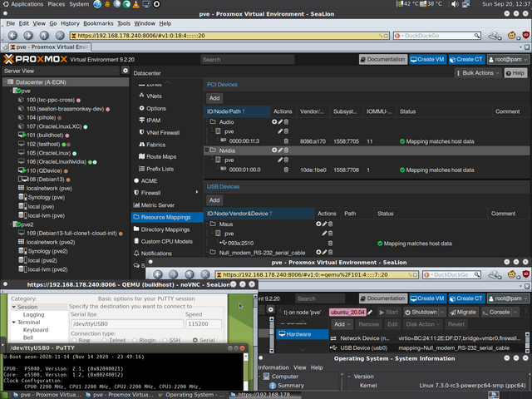Open the Tools menu

[124, 23]
